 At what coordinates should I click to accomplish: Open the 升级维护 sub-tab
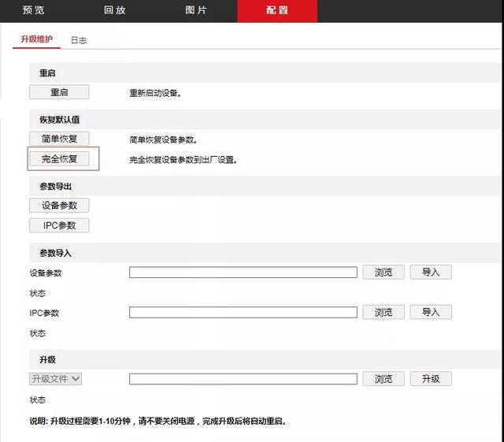pos(37,39)
